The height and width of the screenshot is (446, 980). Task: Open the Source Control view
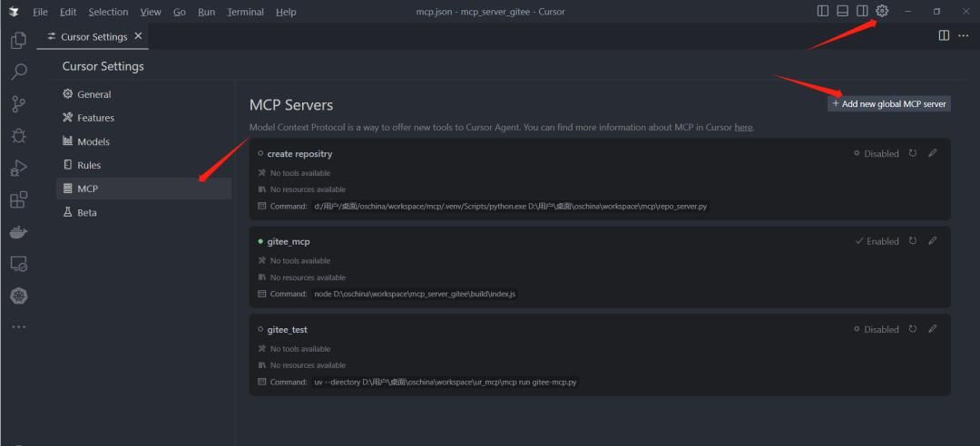coord(18,104)
